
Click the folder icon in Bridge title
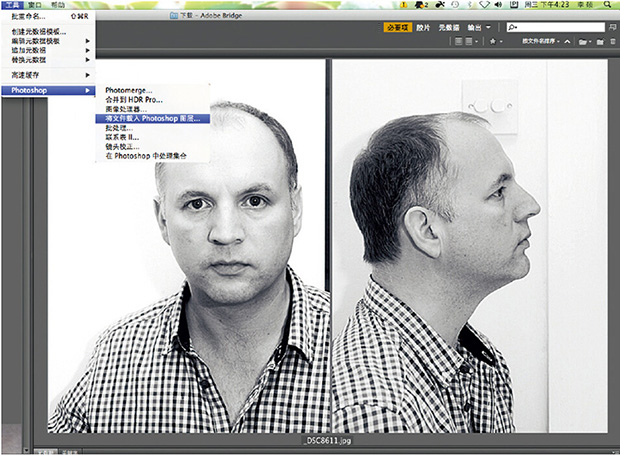click(x=174, y=15)
